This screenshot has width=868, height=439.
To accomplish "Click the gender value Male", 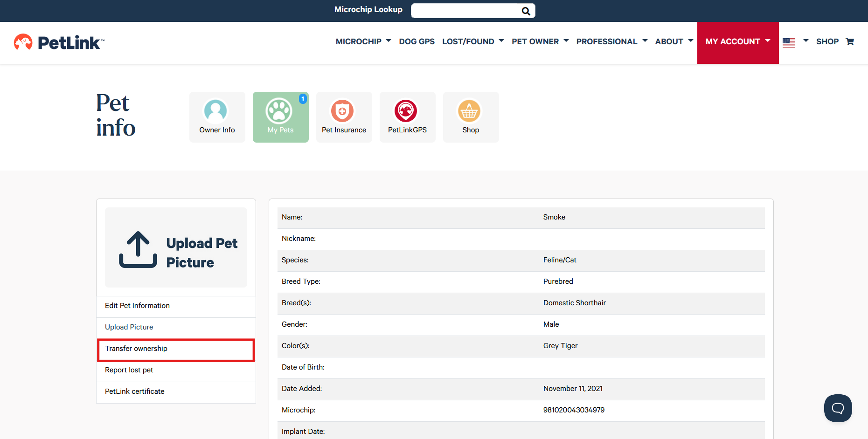I will (x=551, y=324).
